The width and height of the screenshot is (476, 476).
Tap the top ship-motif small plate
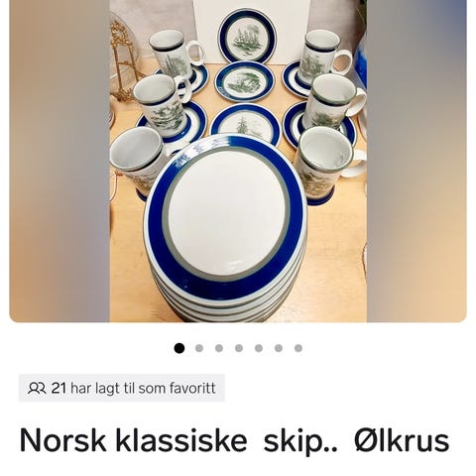(247, 36)
